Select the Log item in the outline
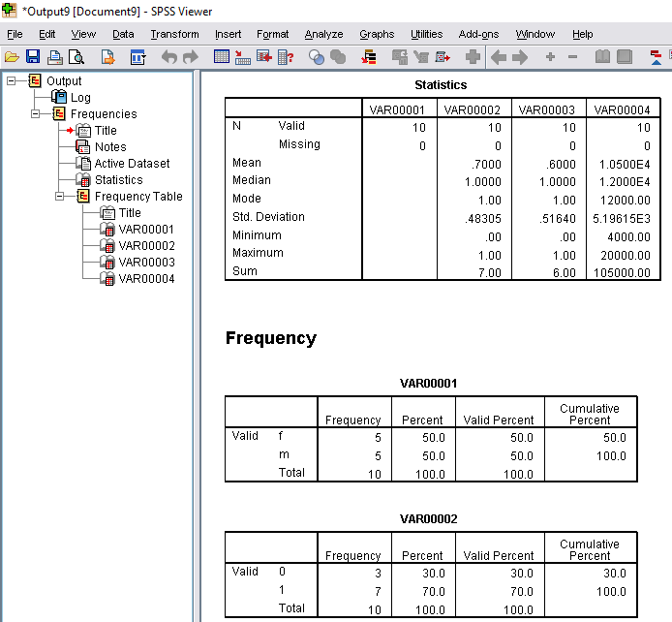This screenshot has width=672, height=622. [x=80, y=98]
